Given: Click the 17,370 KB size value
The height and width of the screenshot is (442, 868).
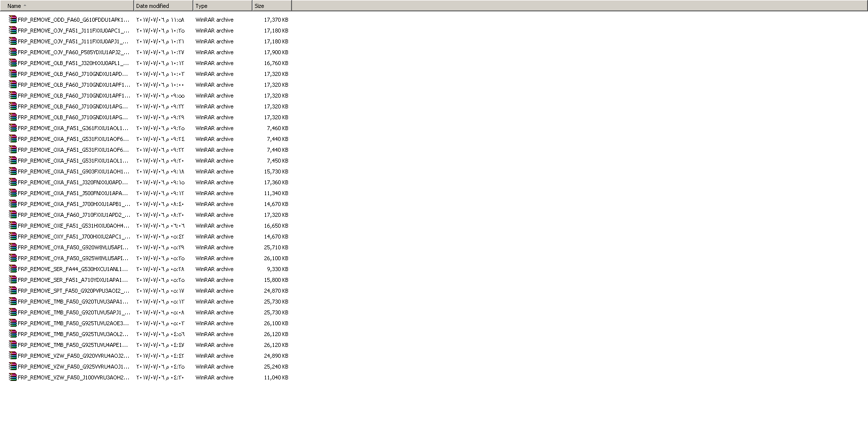Looking at the screenshot, I should (276, 20).
